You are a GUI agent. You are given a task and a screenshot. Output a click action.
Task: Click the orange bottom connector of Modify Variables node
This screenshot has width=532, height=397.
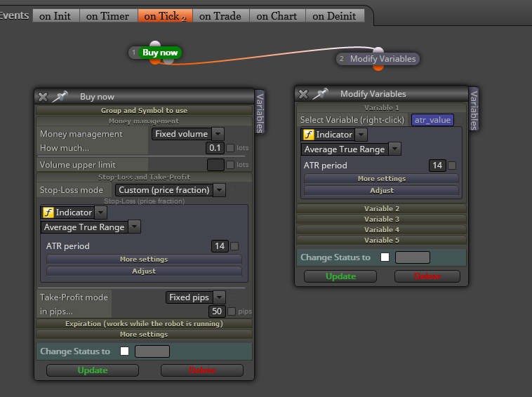pos(378,67)
